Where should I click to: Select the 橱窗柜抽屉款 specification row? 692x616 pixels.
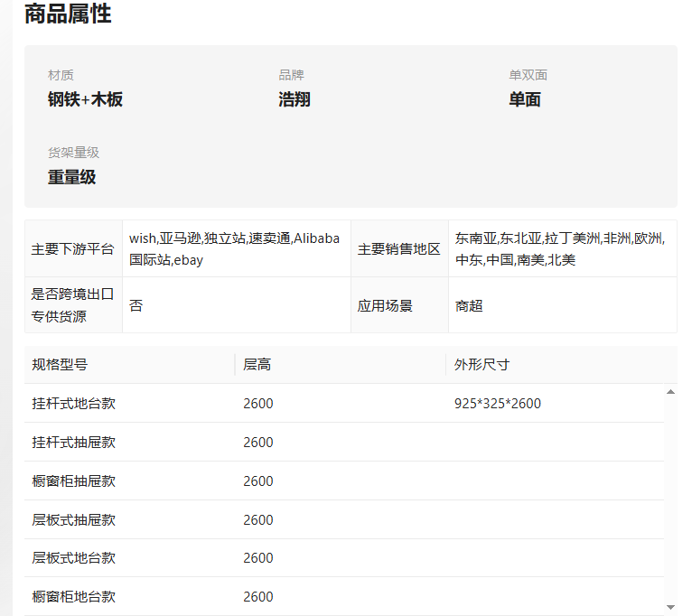point(344,481)
